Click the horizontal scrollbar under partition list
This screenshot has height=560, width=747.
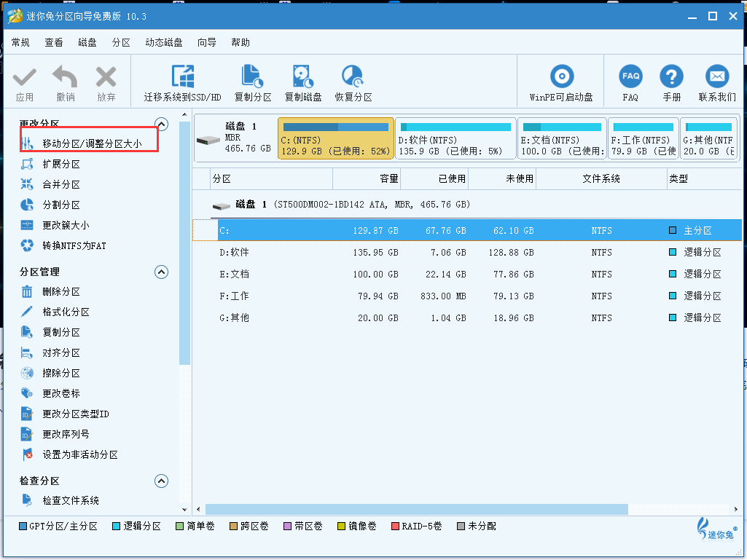click(x=417, y=510)
